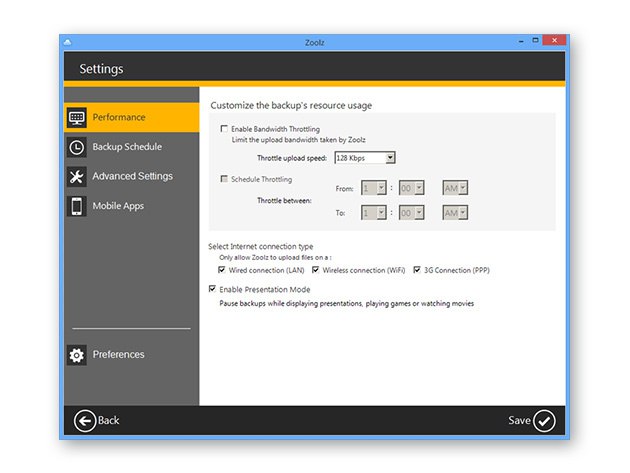Click the Performance monitor icon in sidebar
The height and width of the screenshot is (473, 630).
[x=76, y=117]
